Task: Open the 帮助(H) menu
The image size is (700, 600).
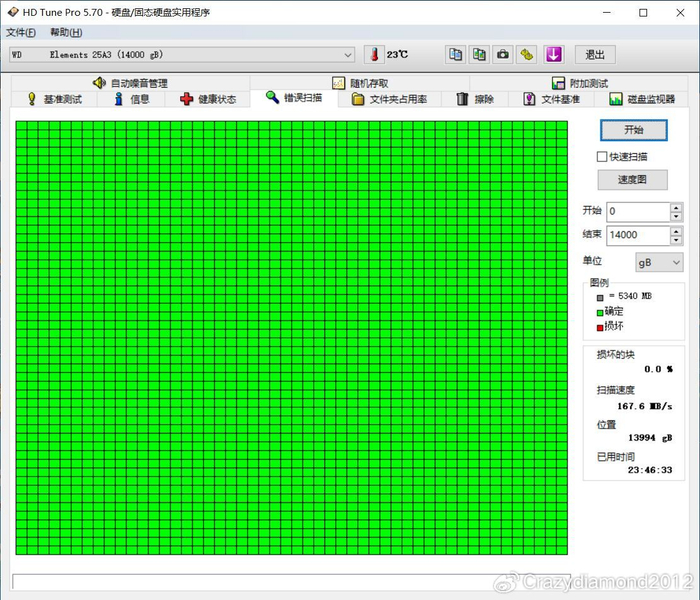Action: [x=66, y=33]
